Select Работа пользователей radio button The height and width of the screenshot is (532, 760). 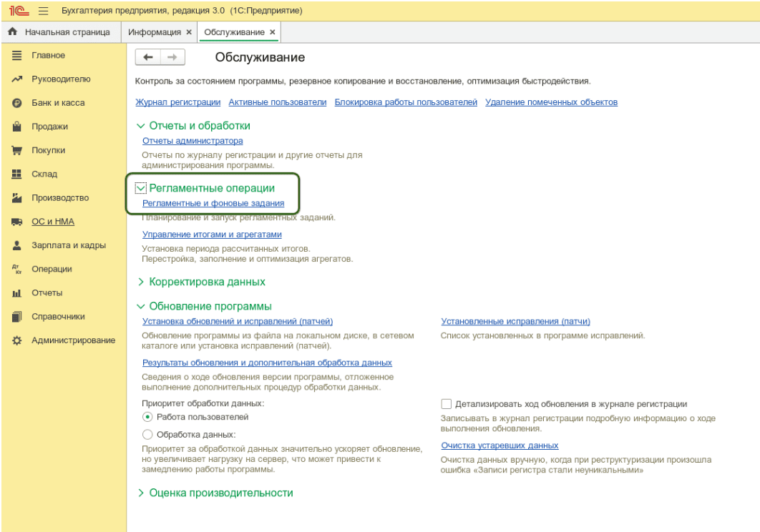click(x=147, y=417)
